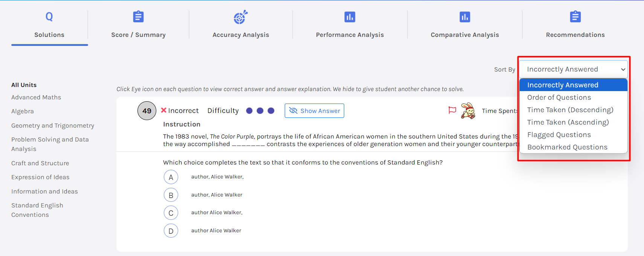Click the running rabbit mascot icon

click(468, 111)
